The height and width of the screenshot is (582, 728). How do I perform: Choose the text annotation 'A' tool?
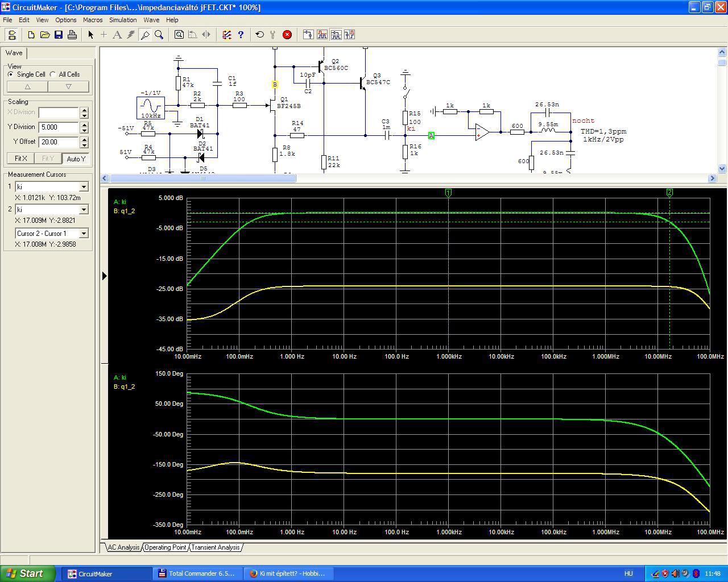click(x=117, y=35)
